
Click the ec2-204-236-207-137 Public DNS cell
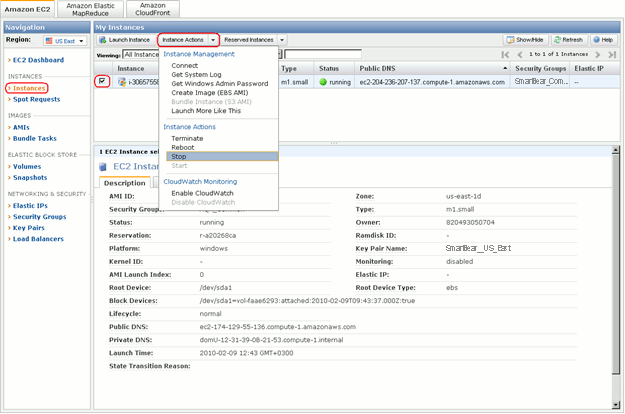[x=432, y=82]
